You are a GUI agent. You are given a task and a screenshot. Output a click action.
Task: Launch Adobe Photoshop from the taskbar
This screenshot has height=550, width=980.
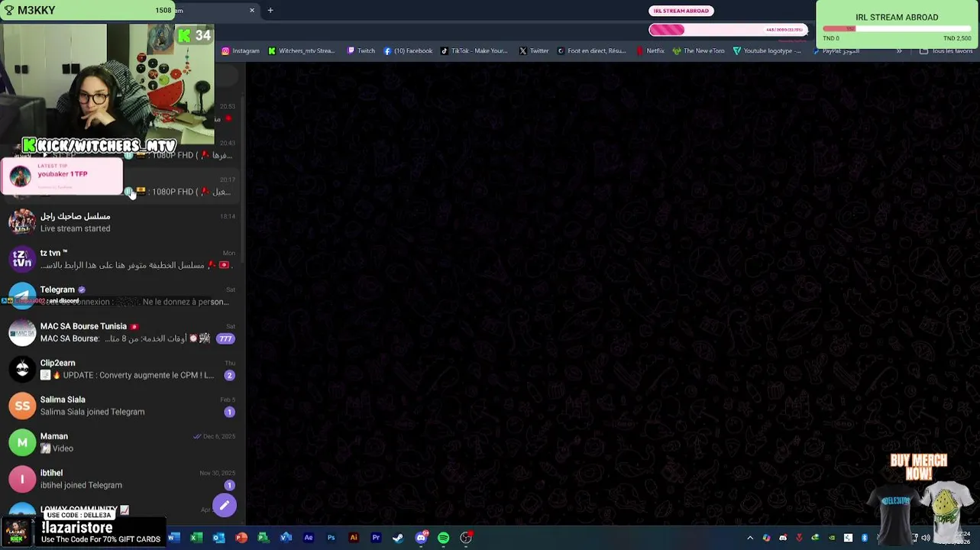(331, 538)
